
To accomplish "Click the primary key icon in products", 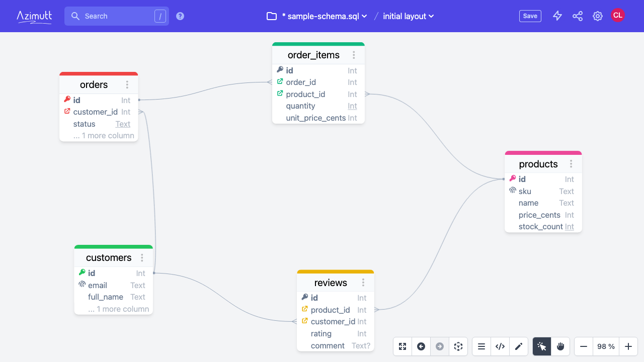I will pyautogui.click(x=513, y=178).
